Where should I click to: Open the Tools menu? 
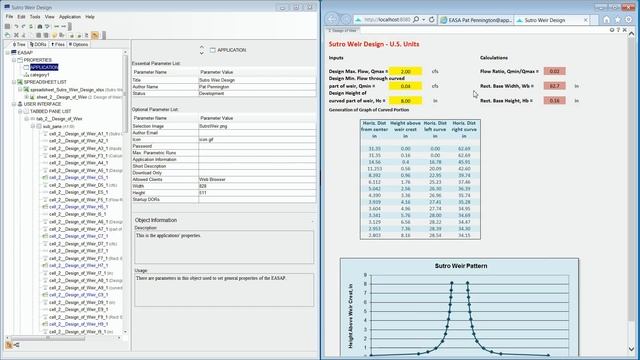click(35, 17)
